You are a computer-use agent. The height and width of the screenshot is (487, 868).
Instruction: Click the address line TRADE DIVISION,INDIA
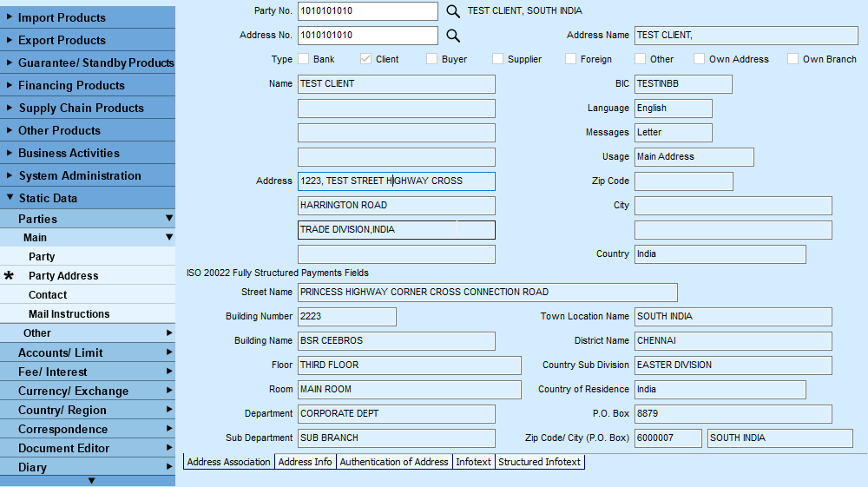pyautogui.click(x=397, y=230)
